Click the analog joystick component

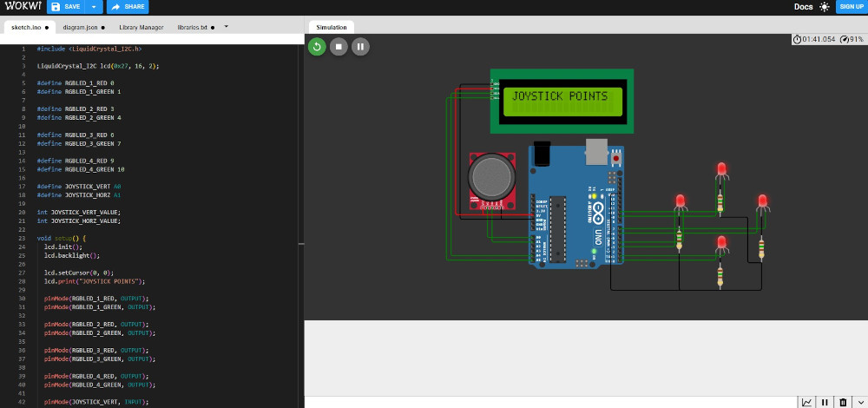click(x=492, y=181)
